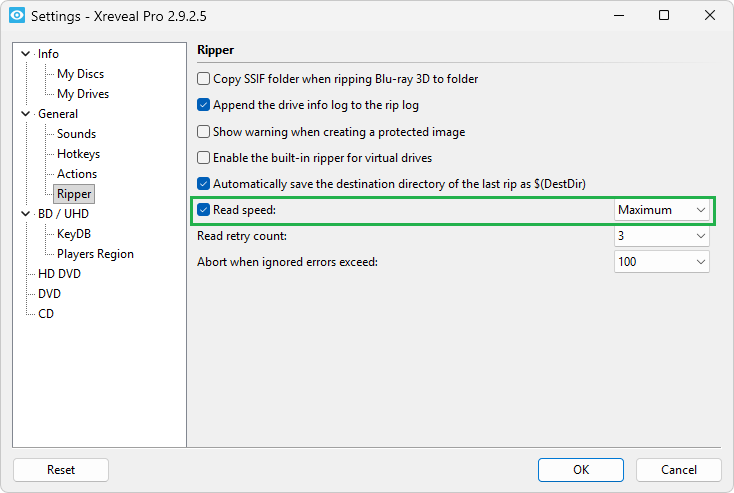The width and height of the screenshot is (734, 493).
Task: Click the Xreveal eye icon in title bar
Action: (16, 16)
